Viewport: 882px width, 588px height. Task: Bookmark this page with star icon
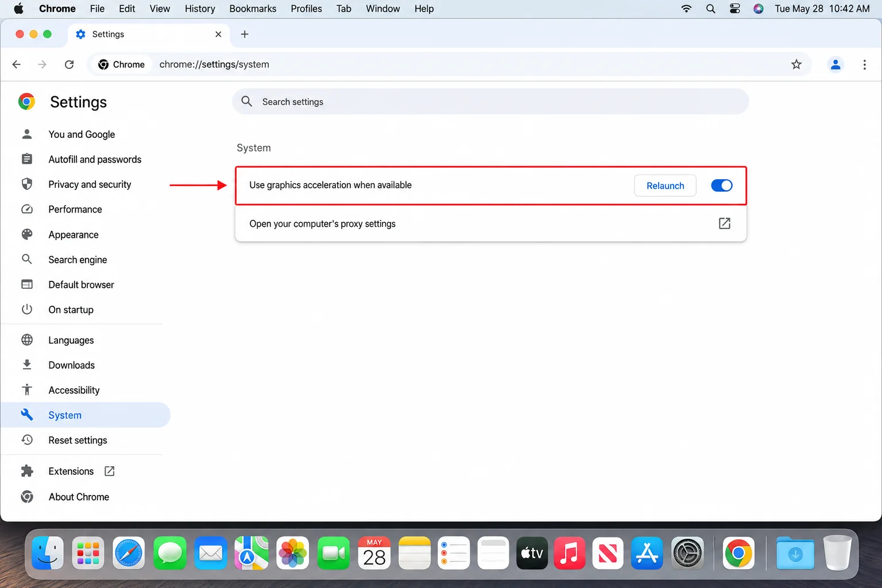tap(796, 64)
